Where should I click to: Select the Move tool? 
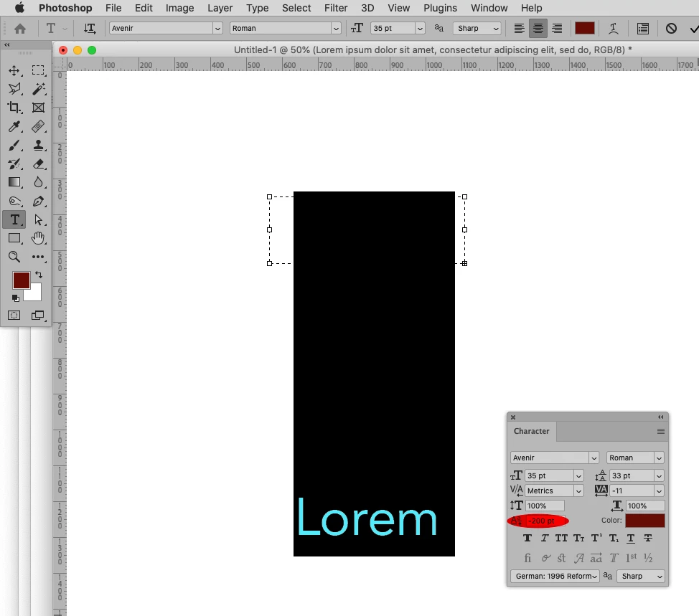point(14,70)
